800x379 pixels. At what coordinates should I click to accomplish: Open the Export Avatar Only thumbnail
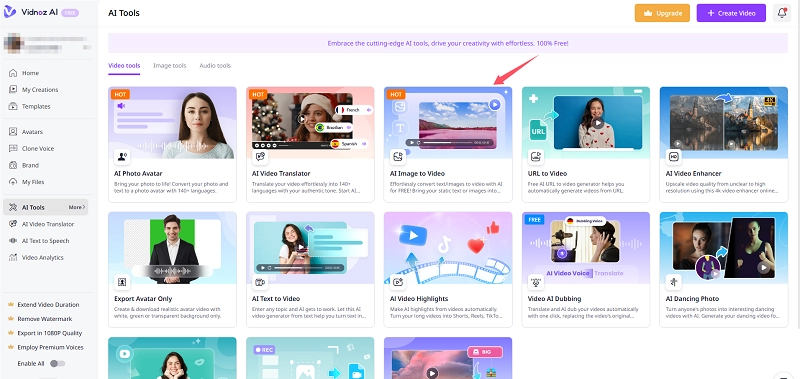coord(172,248)
